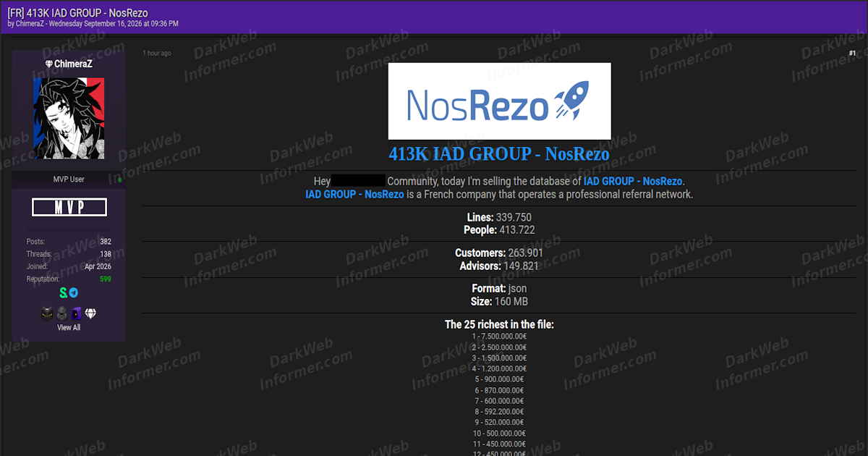Click 'Customers: 263.901' text

[x=499, y=253]
